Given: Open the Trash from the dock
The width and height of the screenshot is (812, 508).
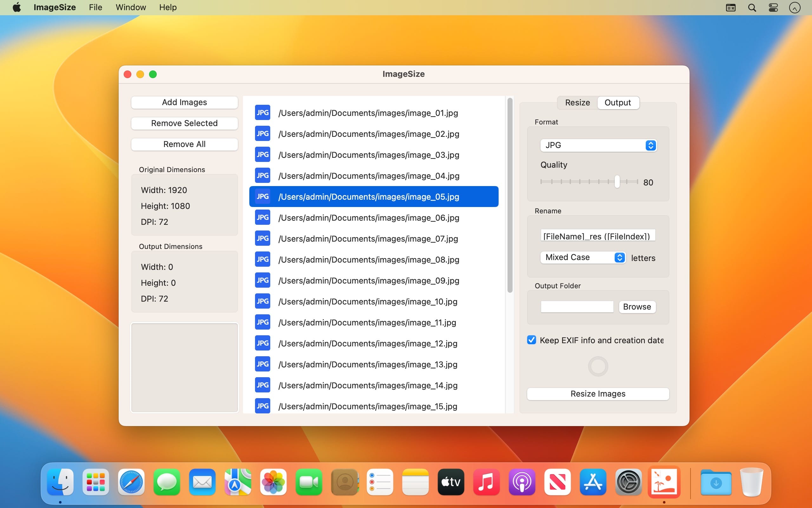Looking at the screenshot, I should (x=752, y=482).
